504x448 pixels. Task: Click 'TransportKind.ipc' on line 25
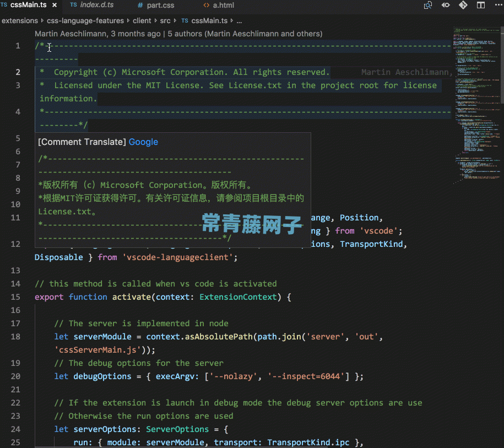coord(308,442)
